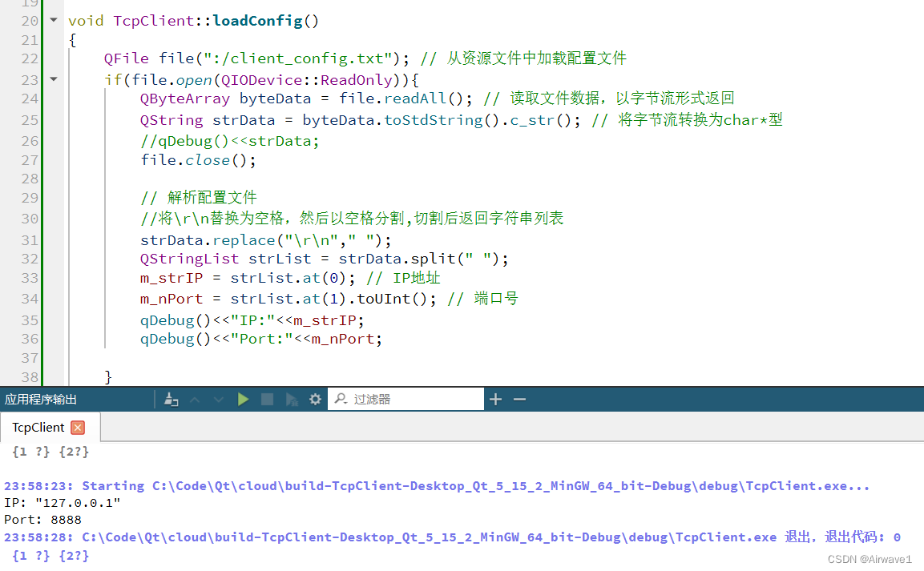The width and height of the screenshot is (924, 571).
Task: Click the previous item up arrow
Action: tap(195, 398)
